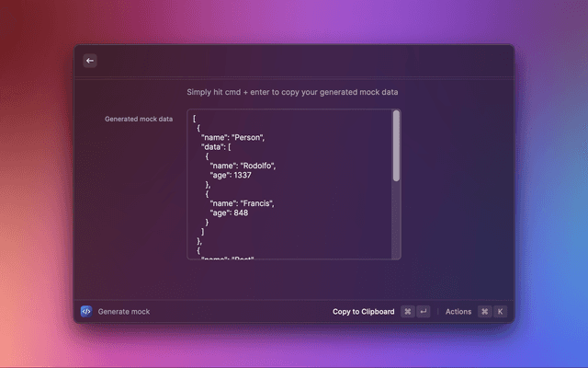Viewport: 588px width, 368px height.
Task: Open the Actions menu
Action: [458, 312]
